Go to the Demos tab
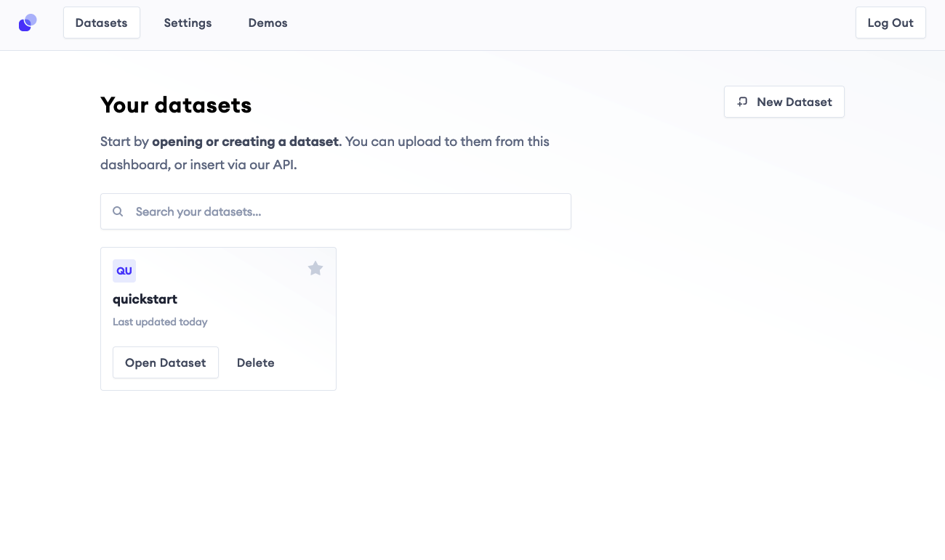Screen dimensions: 945x560 (x=268, y=23)
